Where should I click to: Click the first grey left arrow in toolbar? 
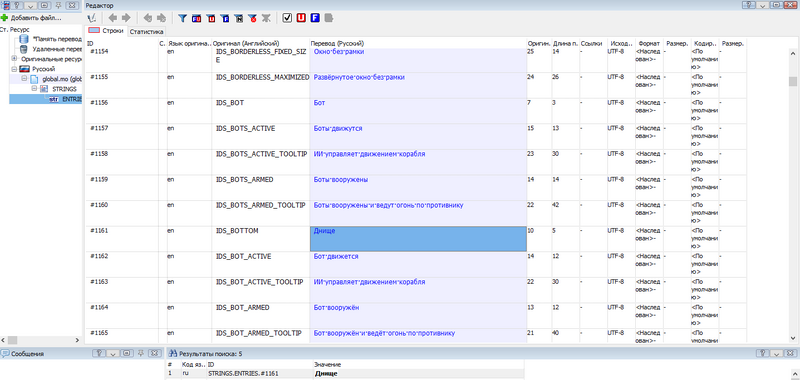coord(113,18)
